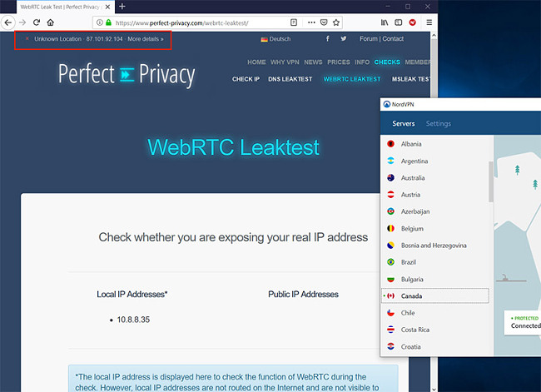
Task: Switch site language to Deutsch
Action: click(275, 39)
